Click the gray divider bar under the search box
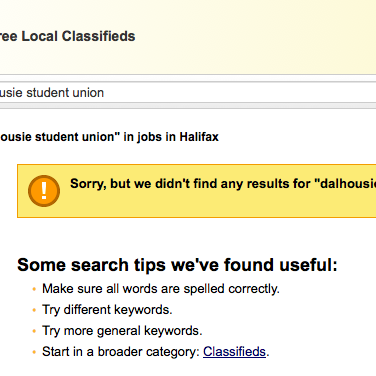Viewport: 376px width, 376px height. 188,106
